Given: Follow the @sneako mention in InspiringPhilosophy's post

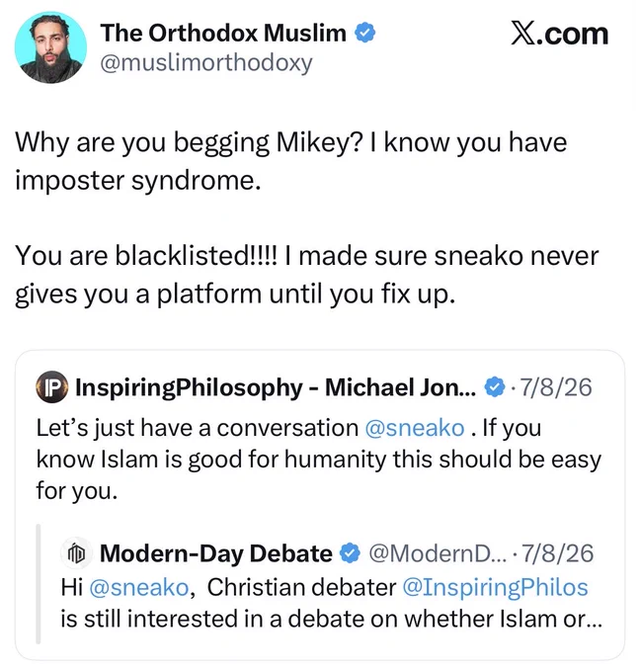Looking at the screenshot, I should pos(415,428).
